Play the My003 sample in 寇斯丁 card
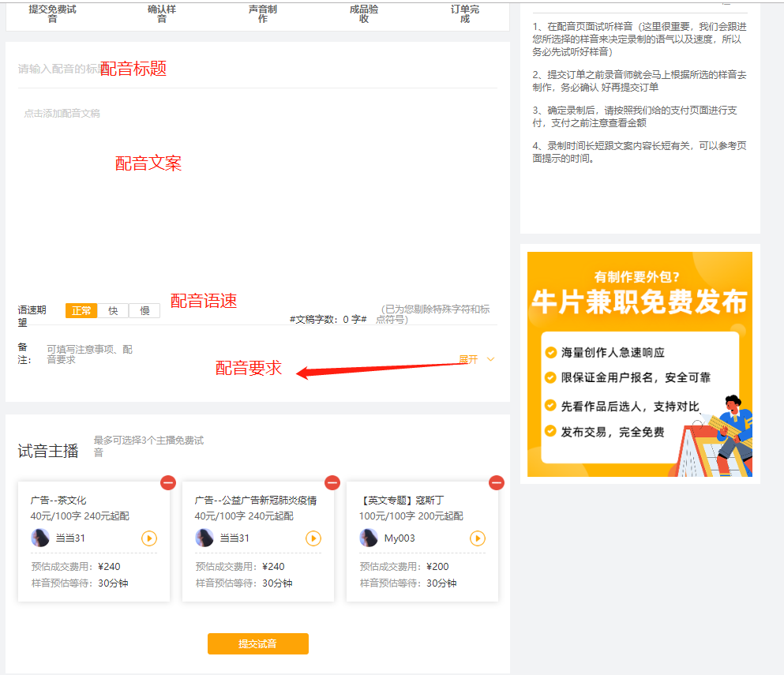The image size is (784, 675). pyautogui.click(x=477, y=538)
